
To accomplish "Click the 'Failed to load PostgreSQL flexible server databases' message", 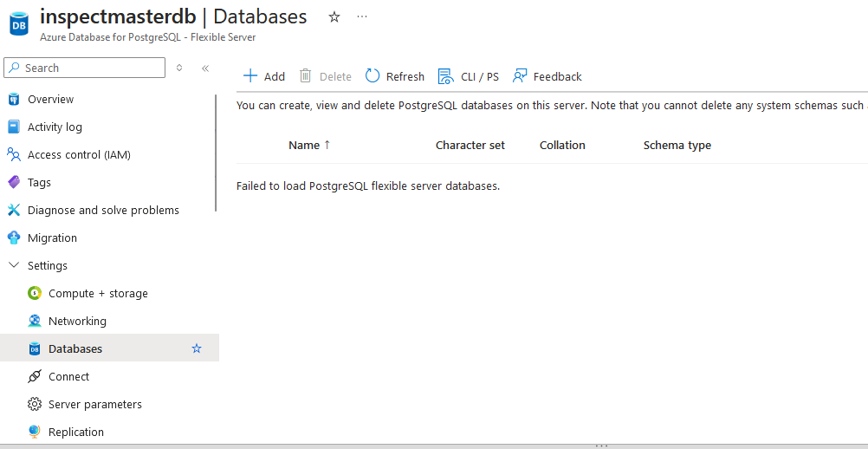I will (x=368, y=186).
